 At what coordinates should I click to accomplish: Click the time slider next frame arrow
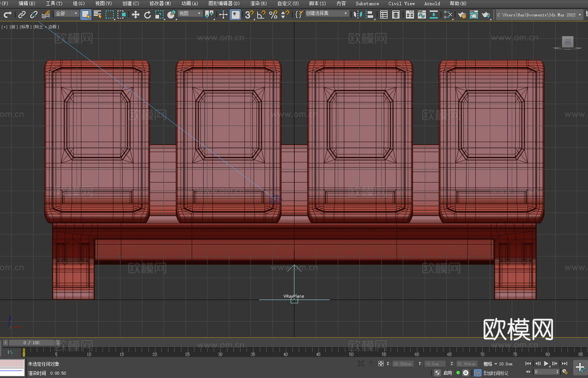(58, 343)
